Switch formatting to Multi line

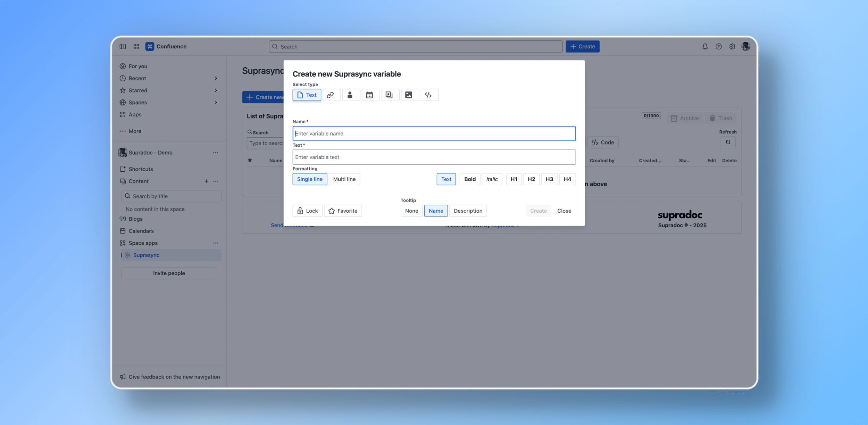[344, 179]
